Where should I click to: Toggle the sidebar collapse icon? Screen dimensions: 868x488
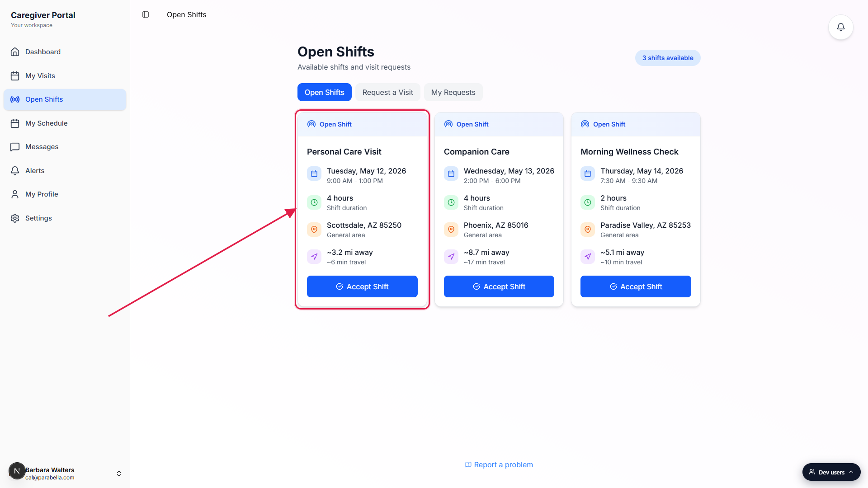click(x=146, y=14)
